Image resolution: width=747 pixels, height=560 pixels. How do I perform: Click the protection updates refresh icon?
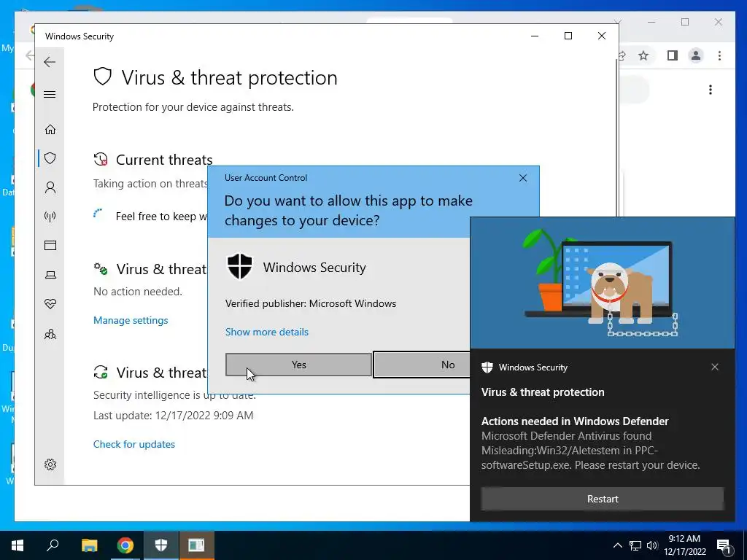coord(101,372)
